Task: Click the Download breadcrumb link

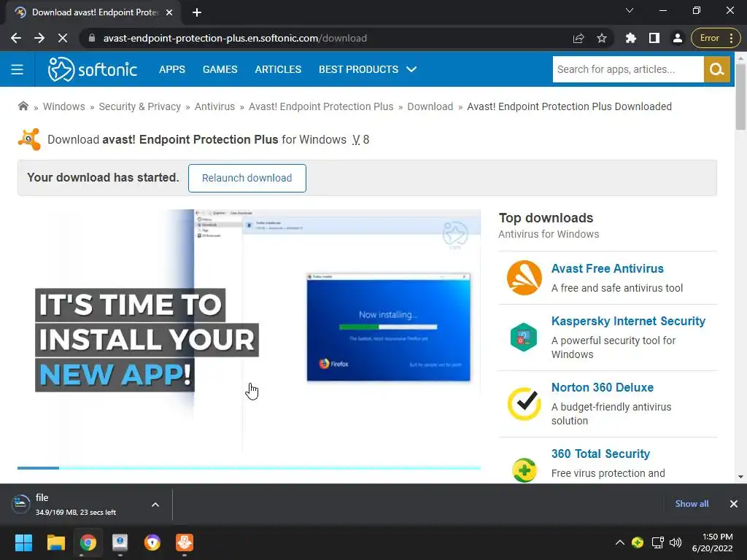Action: [430, 106]
